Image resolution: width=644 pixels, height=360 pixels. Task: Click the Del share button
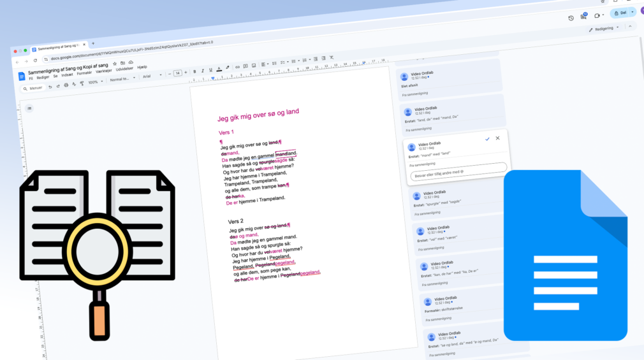tap(620, 13)
